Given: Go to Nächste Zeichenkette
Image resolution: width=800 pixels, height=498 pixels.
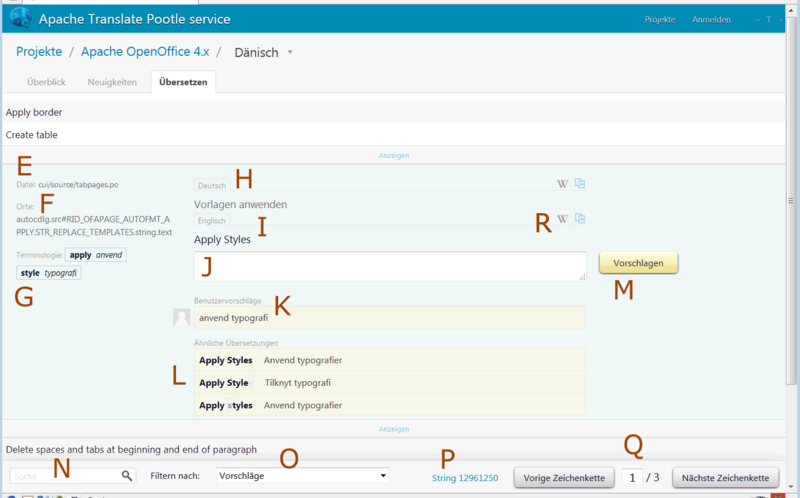Looking at the screenshot, I should pyautogui.click(x=725, y=478).
